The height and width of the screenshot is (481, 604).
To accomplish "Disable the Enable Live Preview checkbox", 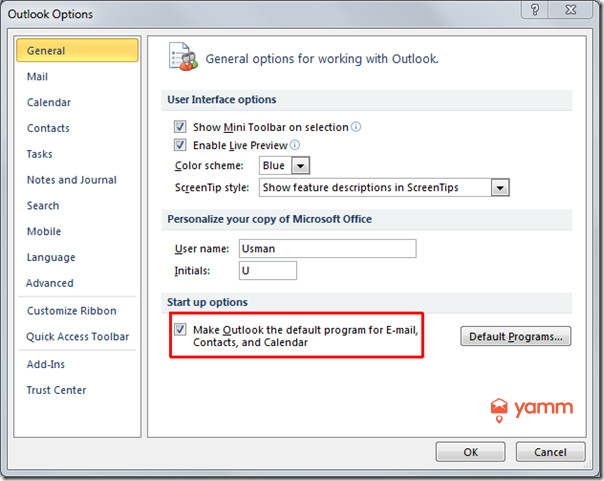I will coord(180,145).
